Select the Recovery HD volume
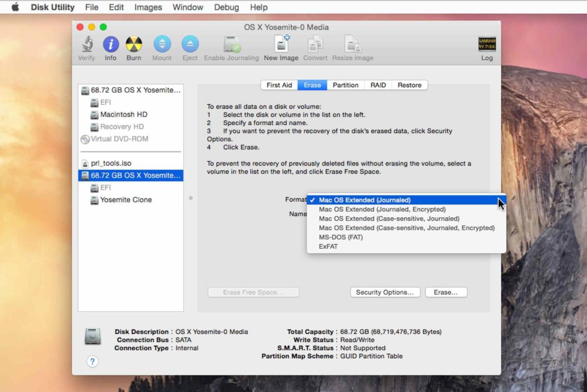The width and height of the screenshot is (587, 392). (131, 127)
